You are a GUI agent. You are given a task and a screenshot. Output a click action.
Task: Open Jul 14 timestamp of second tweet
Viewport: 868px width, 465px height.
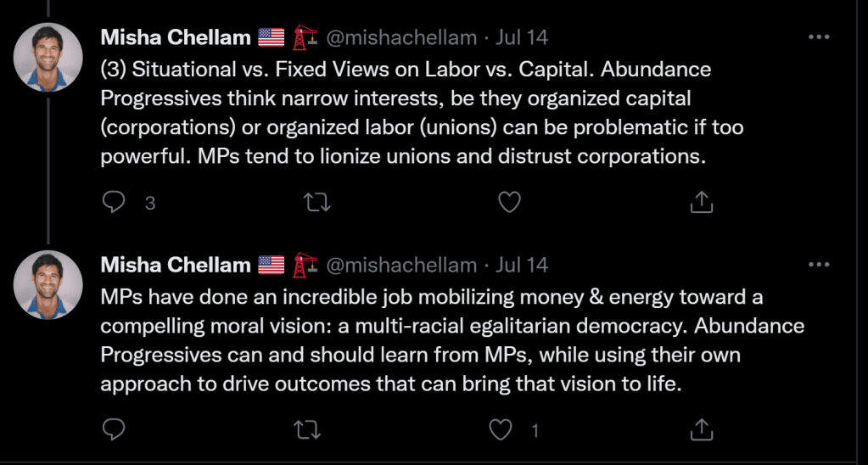(521, 265)
